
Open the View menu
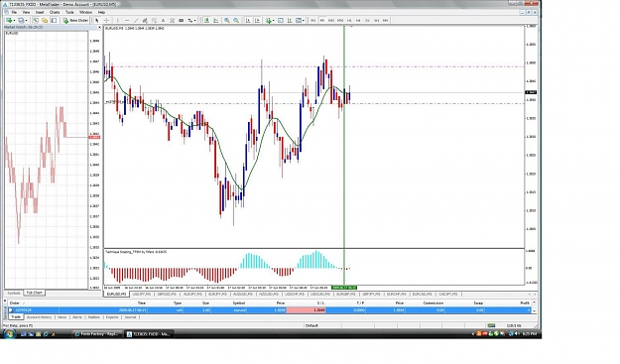pos(26,12)
